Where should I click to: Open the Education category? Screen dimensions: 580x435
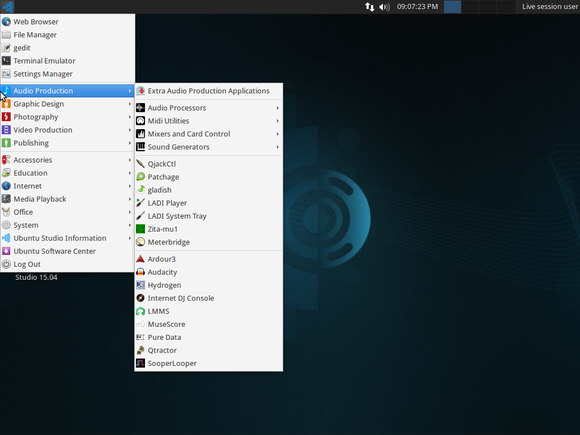(67, 173)
